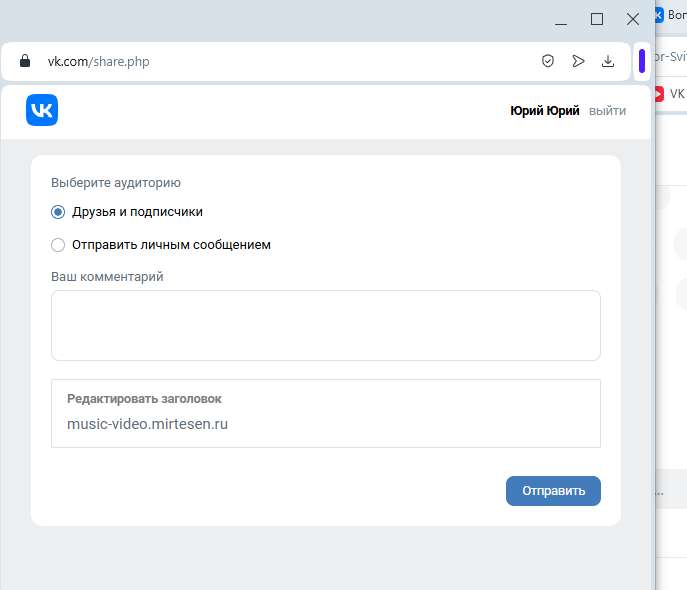
Task: Switch to the background VK browser tab
Action: [x=670, y=15]
